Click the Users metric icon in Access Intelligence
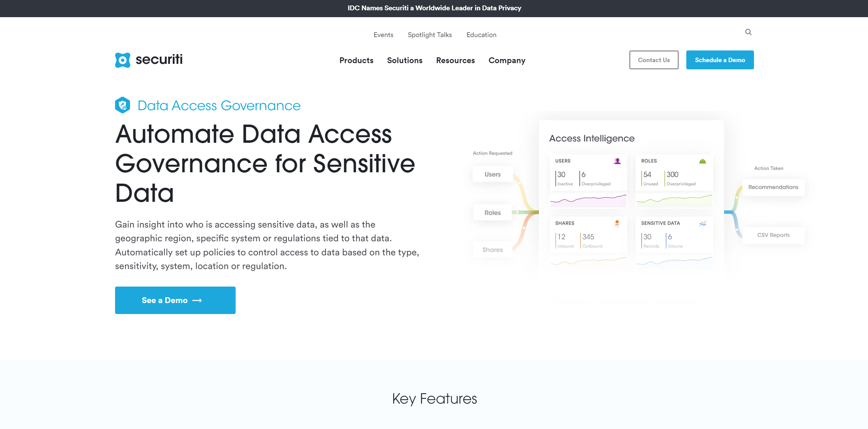This screenshot has width=868, height=429. pyautogui.click(x=617, y=160)
